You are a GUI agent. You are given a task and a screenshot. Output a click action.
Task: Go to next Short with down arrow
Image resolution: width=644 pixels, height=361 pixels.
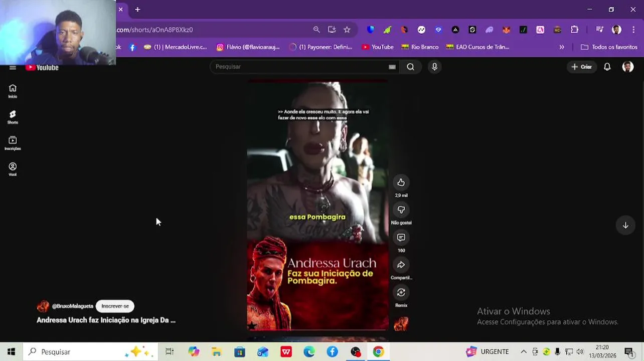[x=625, y=225]
